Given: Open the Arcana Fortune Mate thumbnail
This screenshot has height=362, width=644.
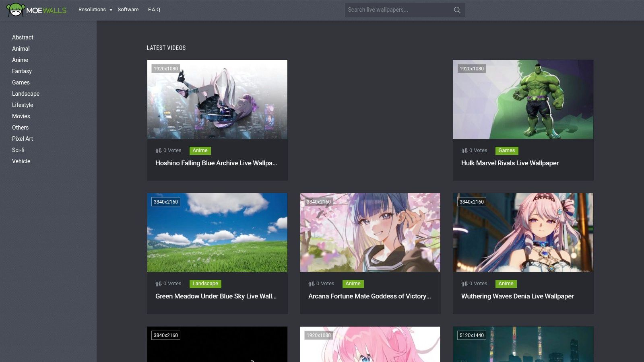Looking at the screenshot, I should coord(370,232).
